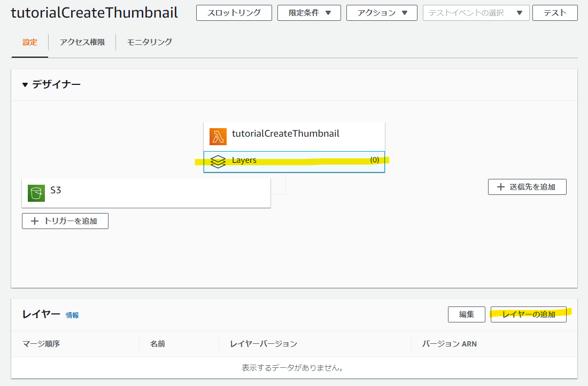
Task: Click the トリガーを追加 button
Action: point(65,221)
